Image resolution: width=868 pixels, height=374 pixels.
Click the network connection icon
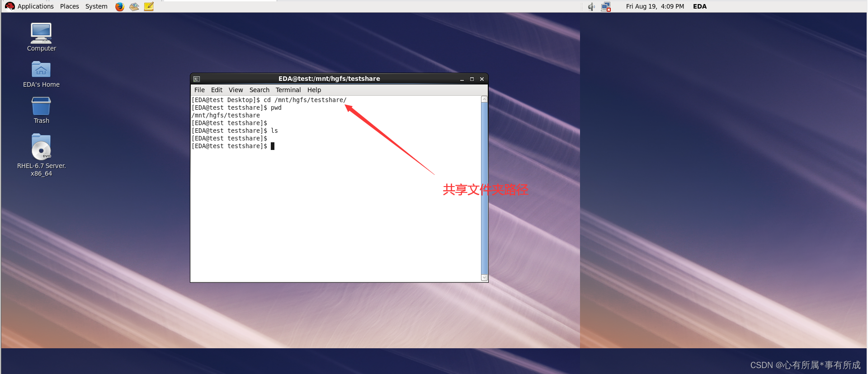pos(606,6)
